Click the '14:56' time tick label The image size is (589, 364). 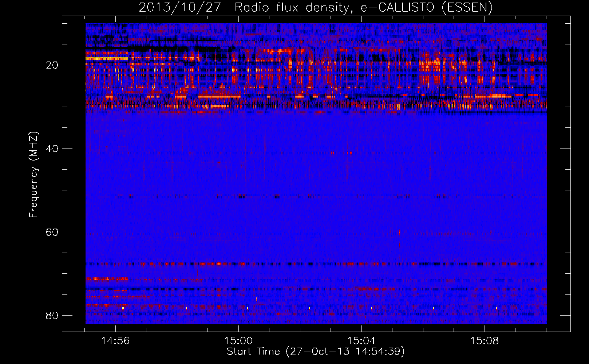pos(115,341)
